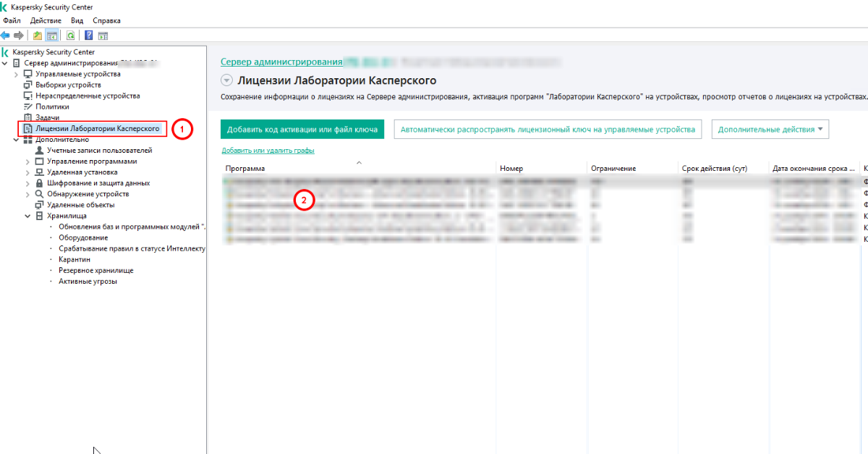Open the Действие menu
The width and height of the screenshot is (868, 454).
(x=46, y=20)
